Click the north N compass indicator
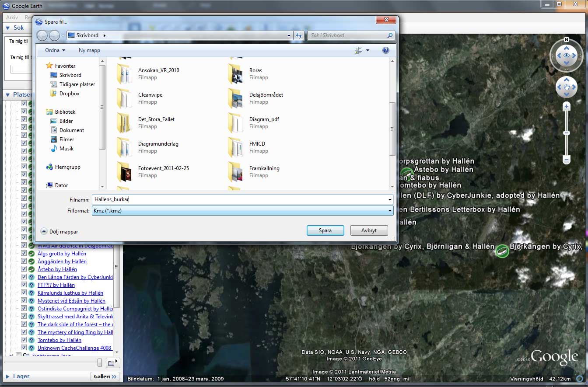 [x=567, y=39]
